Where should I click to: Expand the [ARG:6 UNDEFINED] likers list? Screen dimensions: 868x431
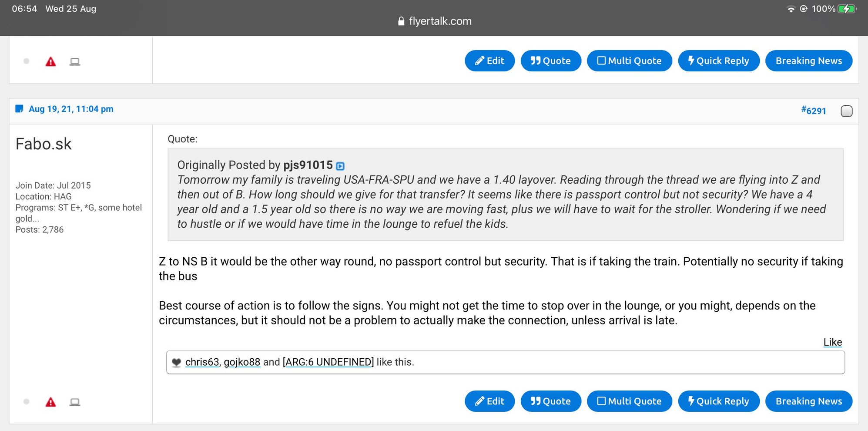coord(328,362)
